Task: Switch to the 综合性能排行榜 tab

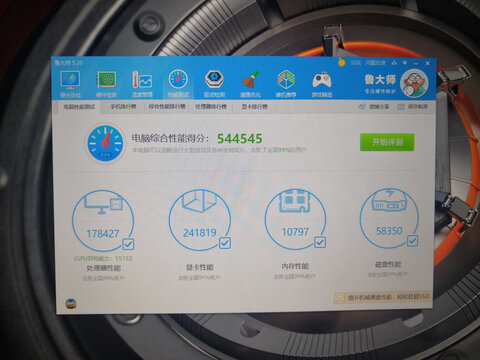Action: click(x=167, y=107)
